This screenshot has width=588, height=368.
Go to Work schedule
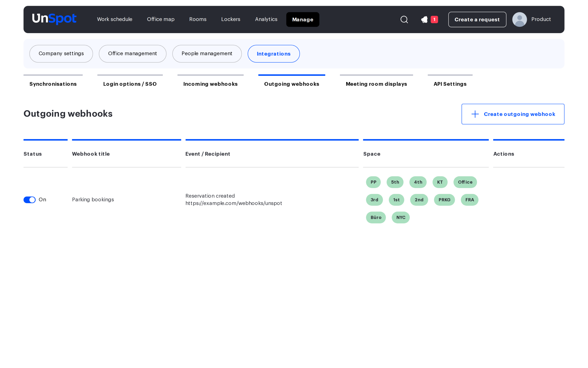point(115,19)
